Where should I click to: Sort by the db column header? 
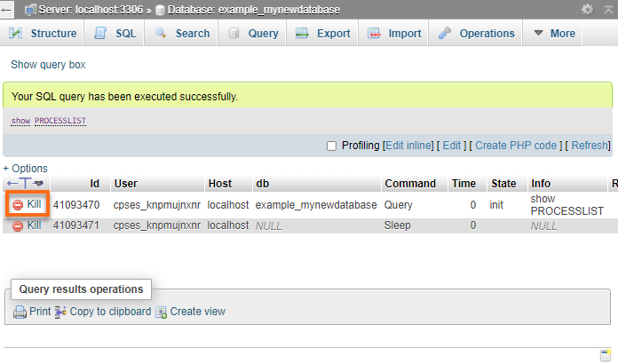click(x=263, y=184)
